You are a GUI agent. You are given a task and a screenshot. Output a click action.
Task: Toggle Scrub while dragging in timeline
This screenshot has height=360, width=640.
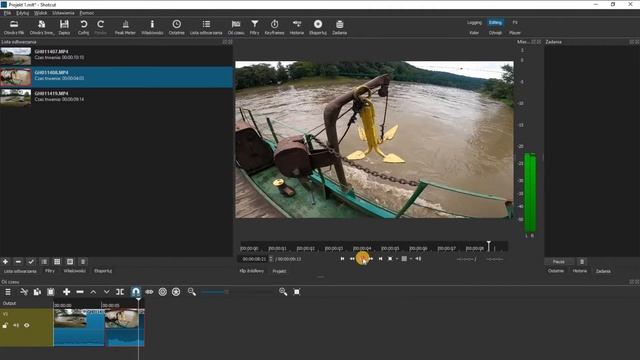(x=149, y=291)
